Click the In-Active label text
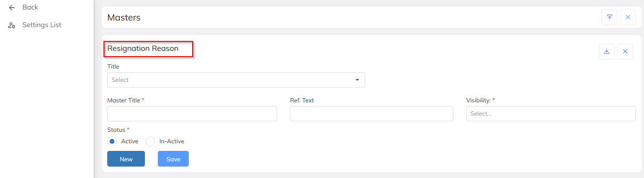Viewport: 644px width, 178px height. (x=172, y=141)
